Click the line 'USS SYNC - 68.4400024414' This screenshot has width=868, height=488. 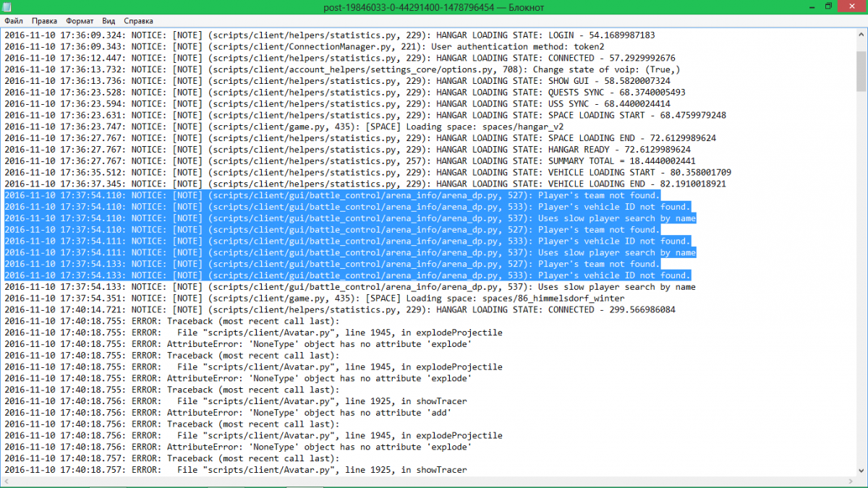click(x=337, y=103)
